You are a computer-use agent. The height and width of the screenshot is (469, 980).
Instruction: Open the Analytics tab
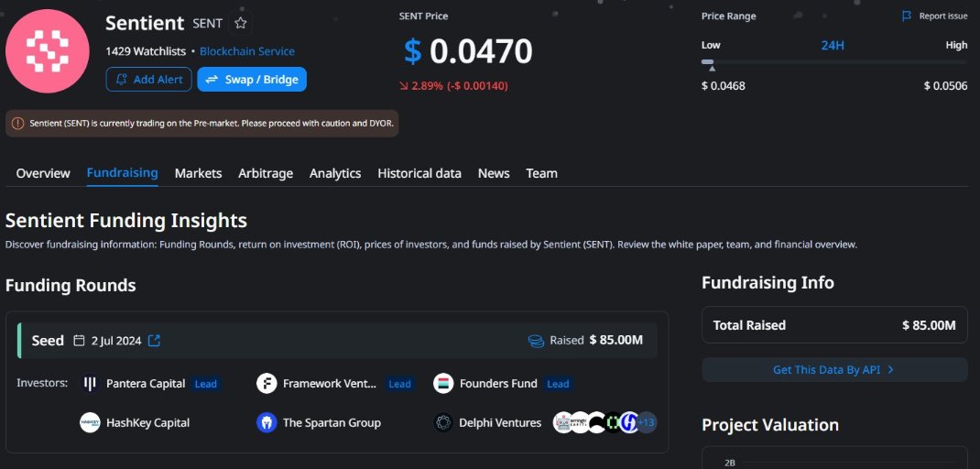[335, 173]
